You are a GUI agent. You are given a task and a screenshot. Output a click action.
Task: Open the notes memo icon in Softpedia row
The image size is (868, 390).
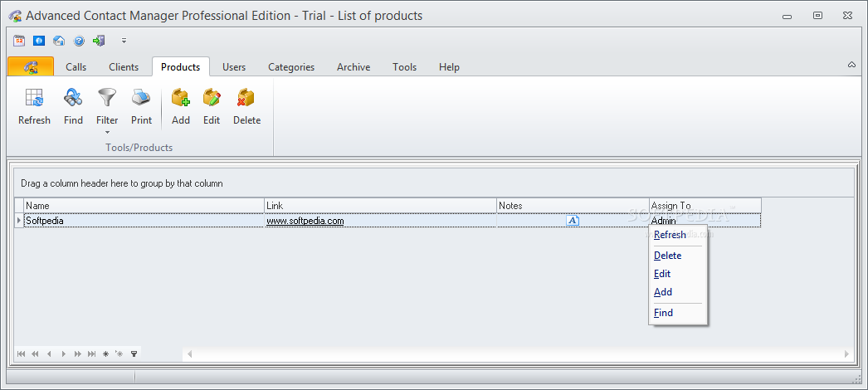coord(573,221)
